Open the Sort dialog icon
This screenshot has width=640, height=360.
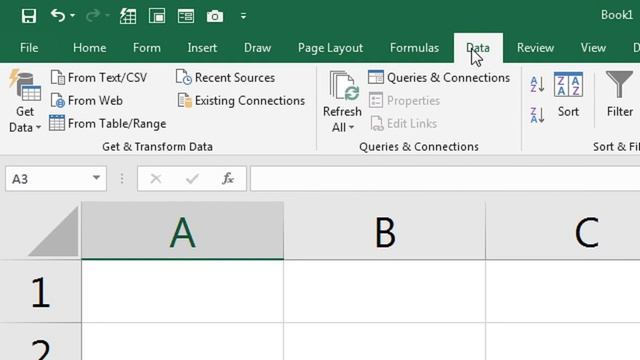(568, 85)
